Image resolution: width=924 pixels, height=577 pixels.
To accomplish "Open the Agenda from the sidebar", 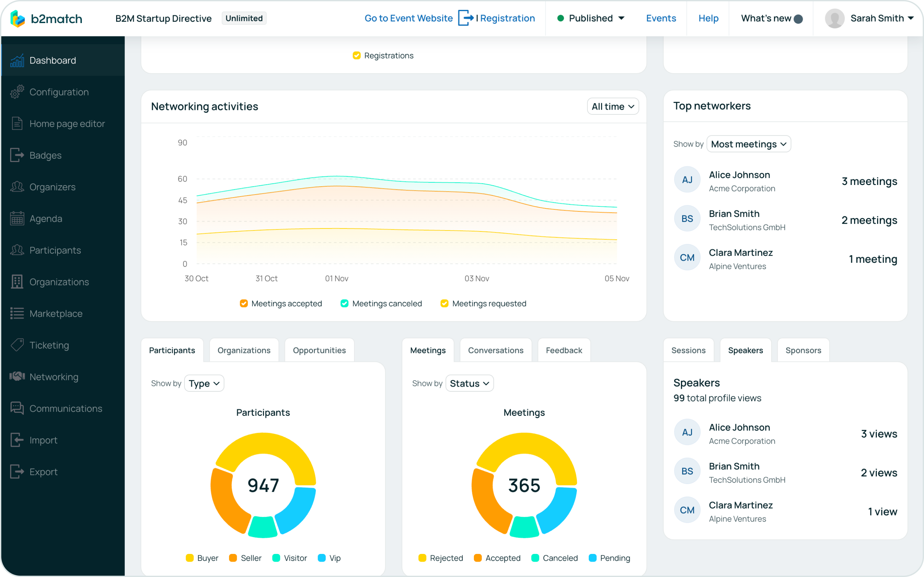I will point(46,218).
